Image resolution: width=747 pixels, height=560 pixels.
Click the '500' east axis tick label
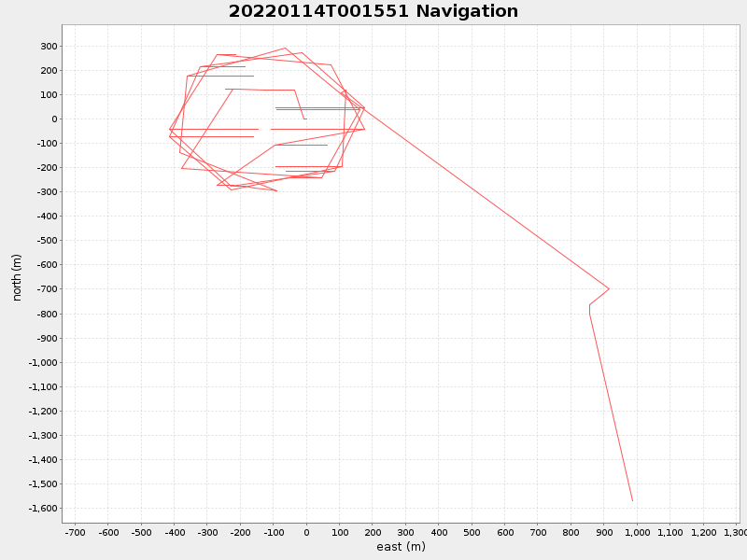pos(472,532)
